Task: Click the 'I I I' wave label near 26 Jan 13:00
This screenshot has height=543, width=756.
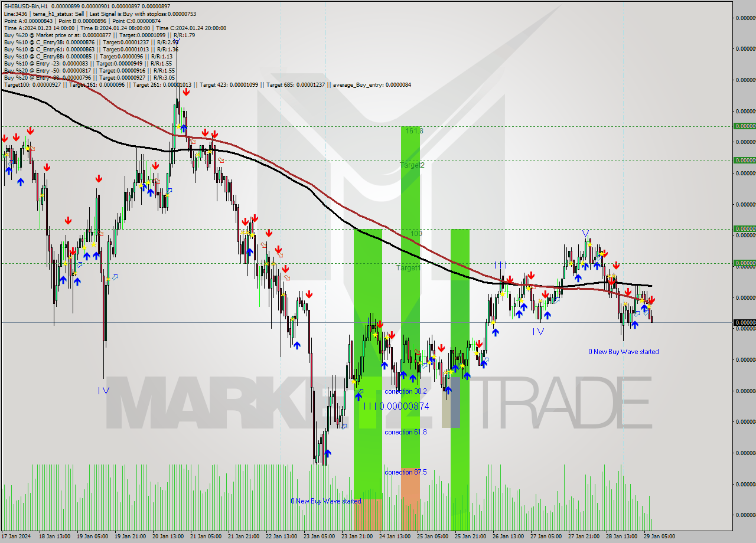Action: [x=501, y=265]
